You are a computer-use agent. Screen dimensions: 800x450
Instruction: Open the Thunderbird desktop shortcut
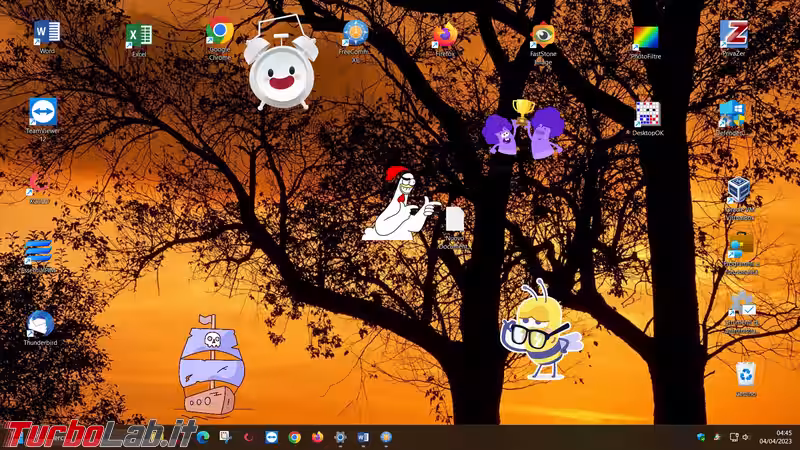pyautogui.click(x=40, y=324)
